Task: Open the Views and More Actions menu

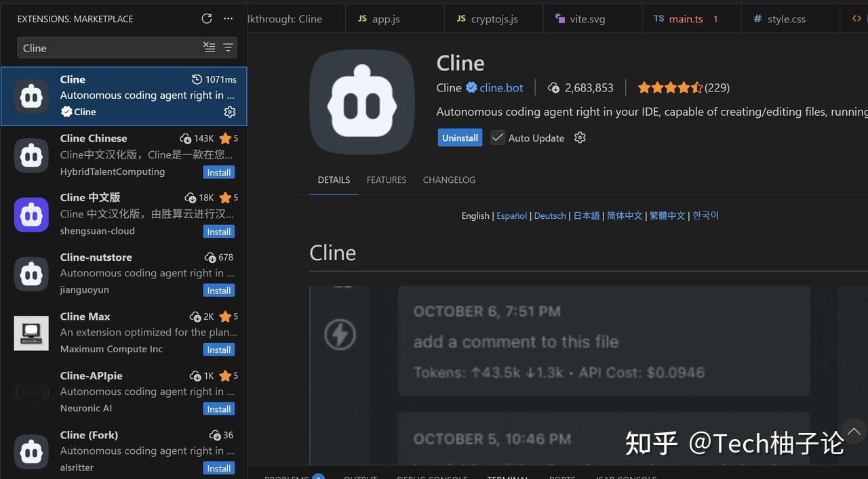Action: pyautogui.click(x=227, y=18)
